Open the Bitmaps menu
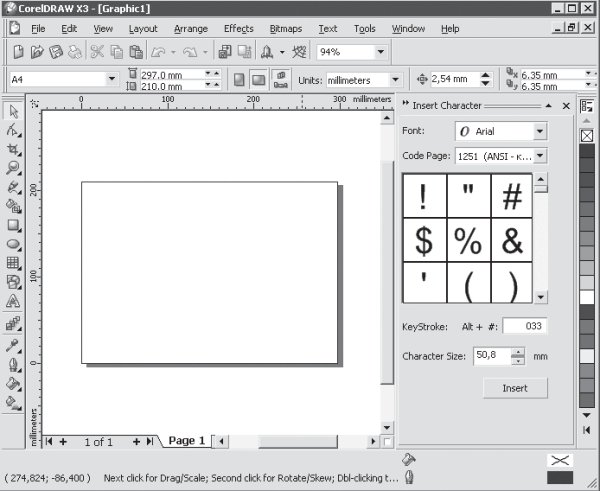The image size is (600, 491). 285,29
